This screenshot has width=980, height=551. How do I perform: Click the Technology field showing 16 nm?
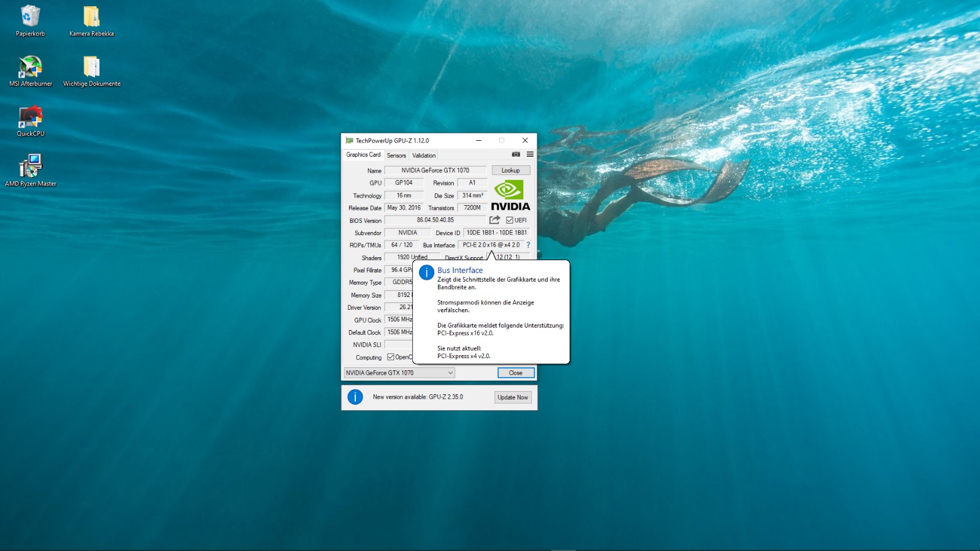[404, 195]
